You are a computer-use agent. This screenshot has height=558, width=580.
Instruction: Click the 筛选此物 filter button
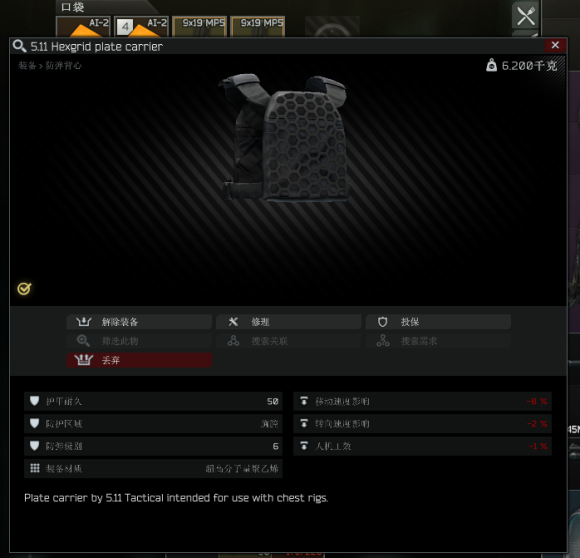(139, 341)
